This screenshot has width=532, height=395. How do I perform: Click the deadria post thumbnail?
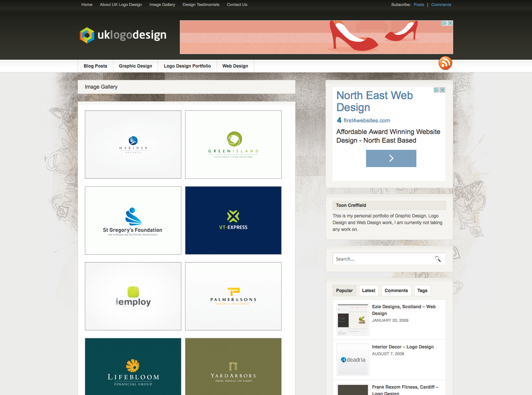[353, 360]
